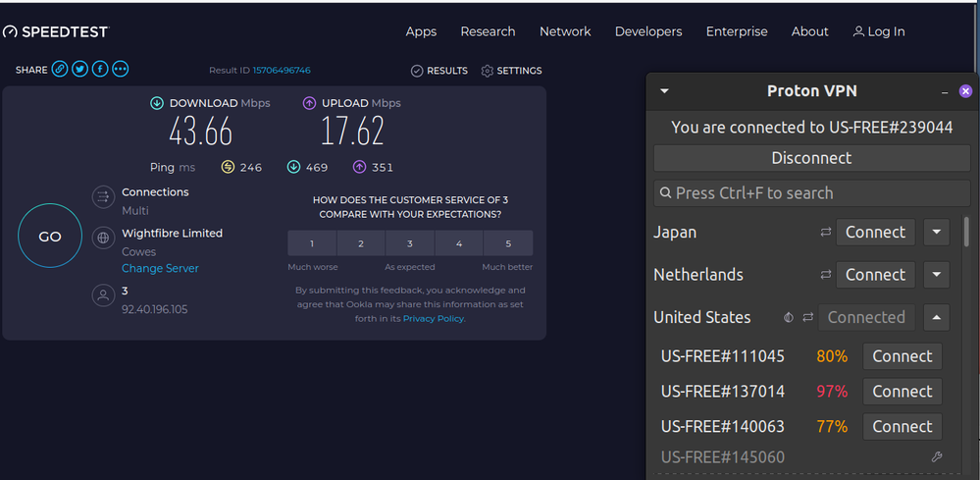This screenshot has height=480, width=980.
Task: Rate customer service 4
Action: point(459,243)
